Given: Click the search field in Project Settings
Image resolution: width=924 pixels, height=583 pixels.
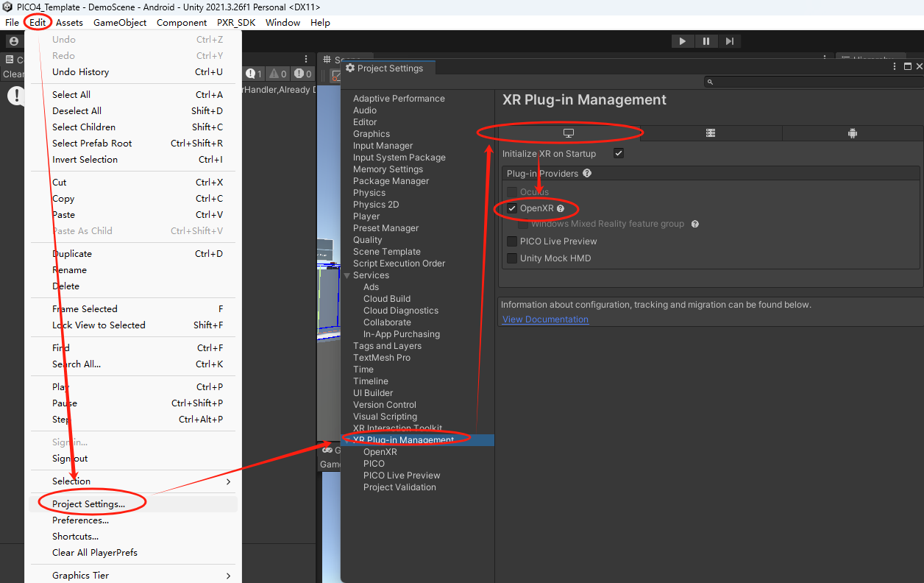Looking at the screenshot, I should (813, 82).
